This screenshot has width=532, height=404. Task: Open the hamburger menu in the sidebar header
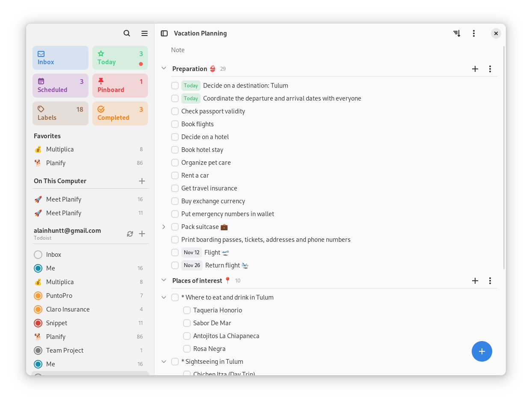[145, 33]
